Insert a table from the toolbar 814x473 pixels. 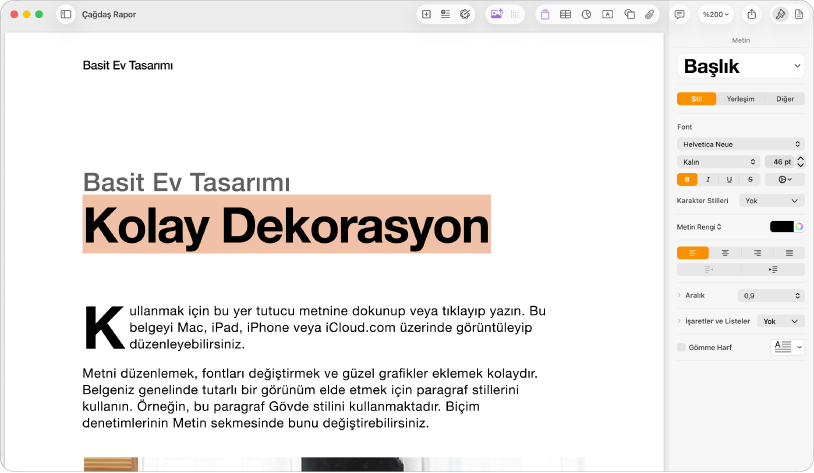(565, 15)
